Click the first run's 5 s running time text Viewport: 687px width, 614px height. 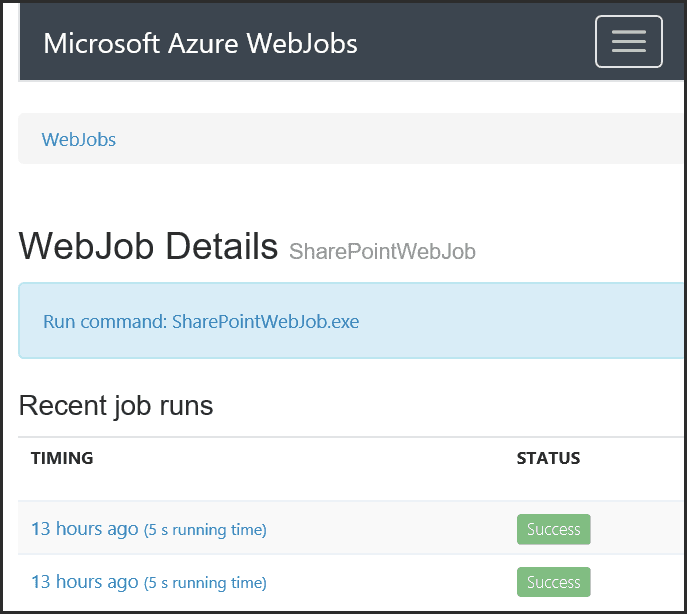pos(205,530)
